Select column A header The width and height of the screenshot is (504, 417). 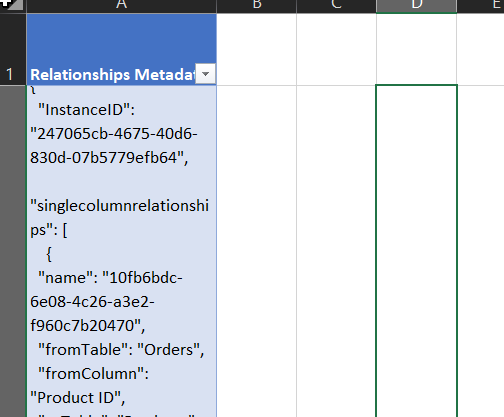click(x=122, y=6)
